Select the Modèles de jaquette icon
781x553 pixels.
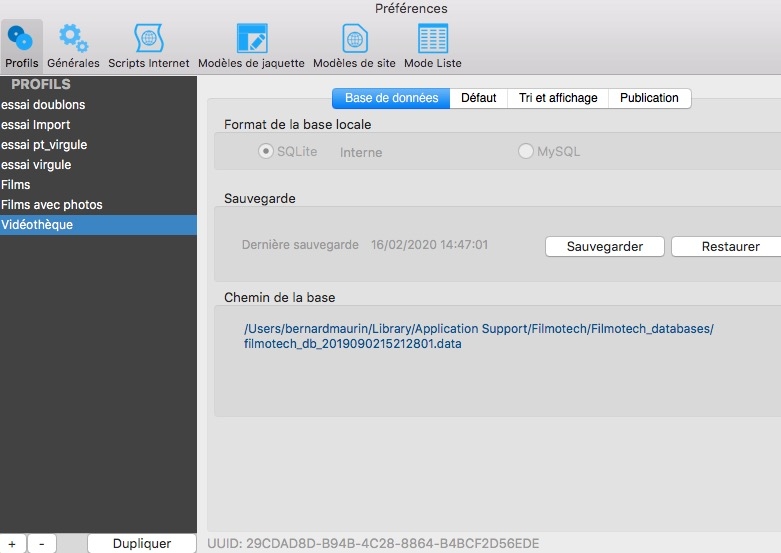[x=251, y=46]
